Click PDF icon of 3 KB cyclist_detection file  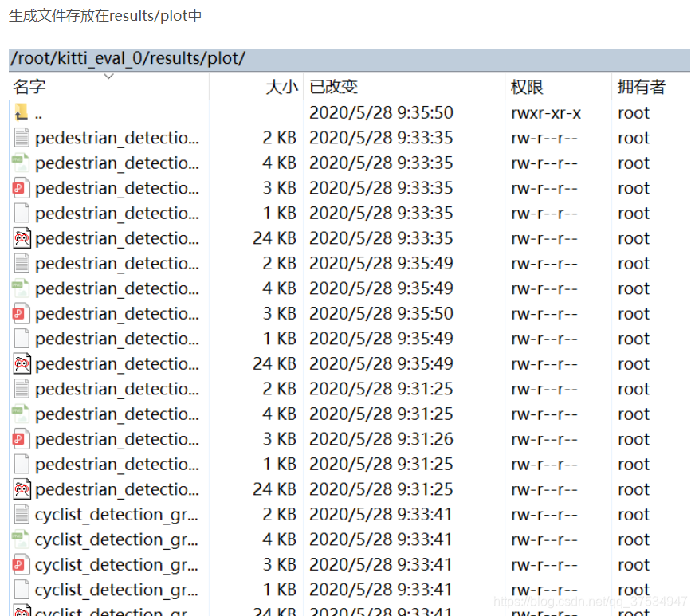tap(21, 564)
